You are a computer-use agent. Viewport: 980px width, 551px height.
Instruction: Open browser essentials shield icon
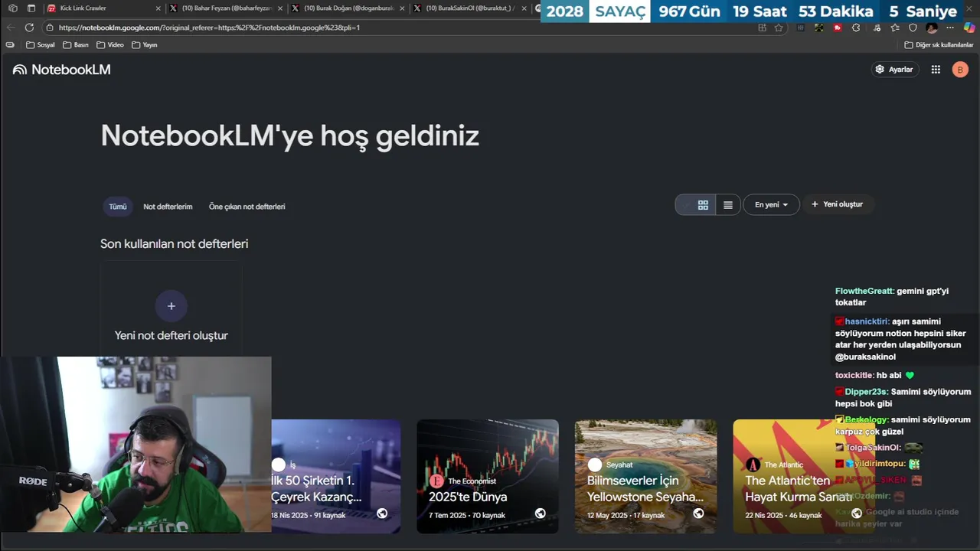(x=913, y=28)
